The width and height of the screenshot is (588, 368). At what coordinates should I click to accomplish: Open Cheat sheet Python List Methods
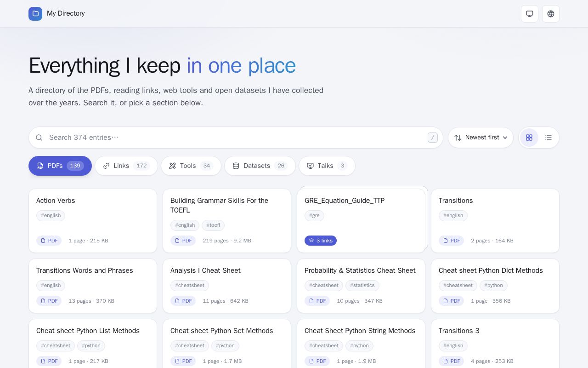93,344
